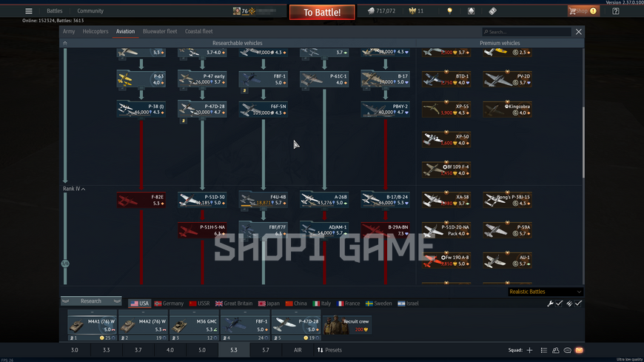The width and height of the screenshot is (644, 362).
Task: Open the help question mark icon
Action: pyautogui.click(x=615, y=11)
